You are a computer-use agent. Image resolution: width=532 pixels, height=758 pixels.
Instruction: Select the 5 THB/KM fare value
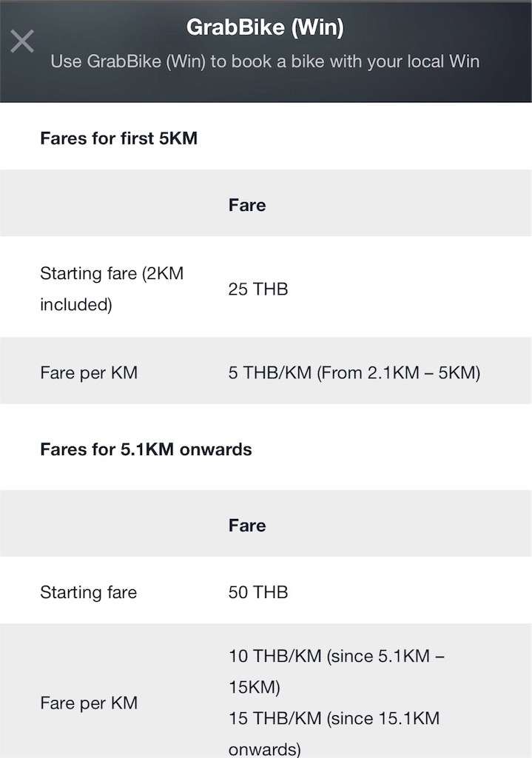pos(354,373)
